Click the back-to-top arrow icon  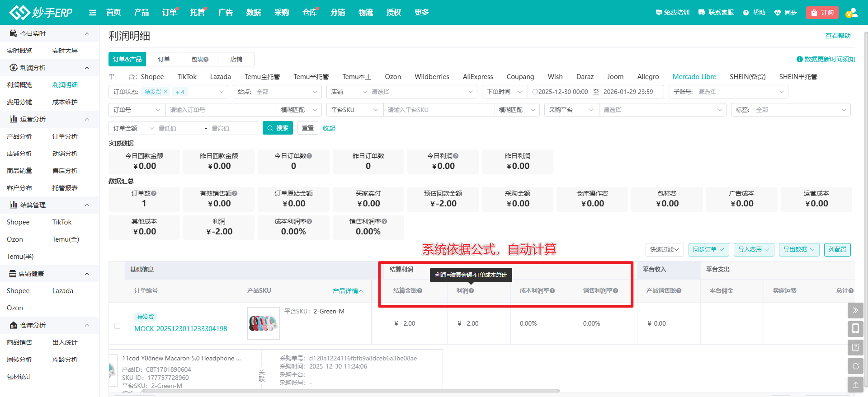(x=855, y=385)
